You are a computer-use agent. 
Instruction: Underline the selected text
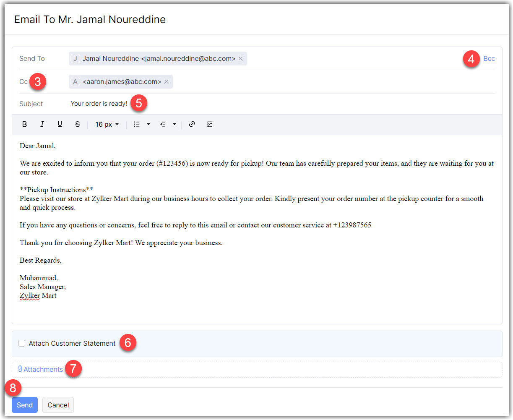pyautogui.click(x=60, y=124)
